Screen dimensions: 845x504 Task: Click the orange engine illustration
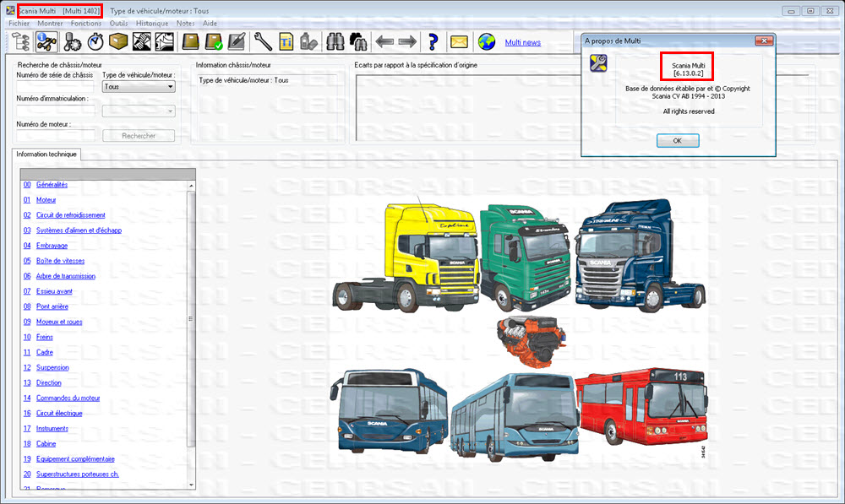click(x=532, y=341)
